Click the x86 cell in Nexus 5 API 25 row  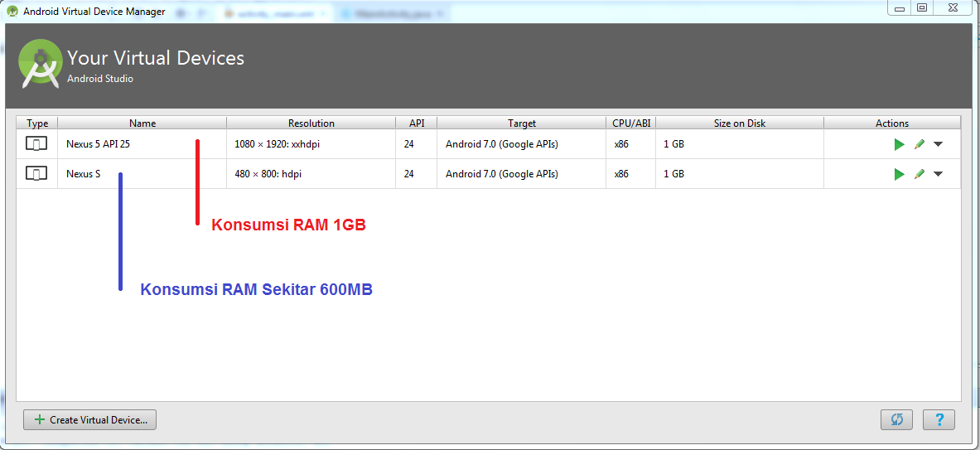[630, 144]
